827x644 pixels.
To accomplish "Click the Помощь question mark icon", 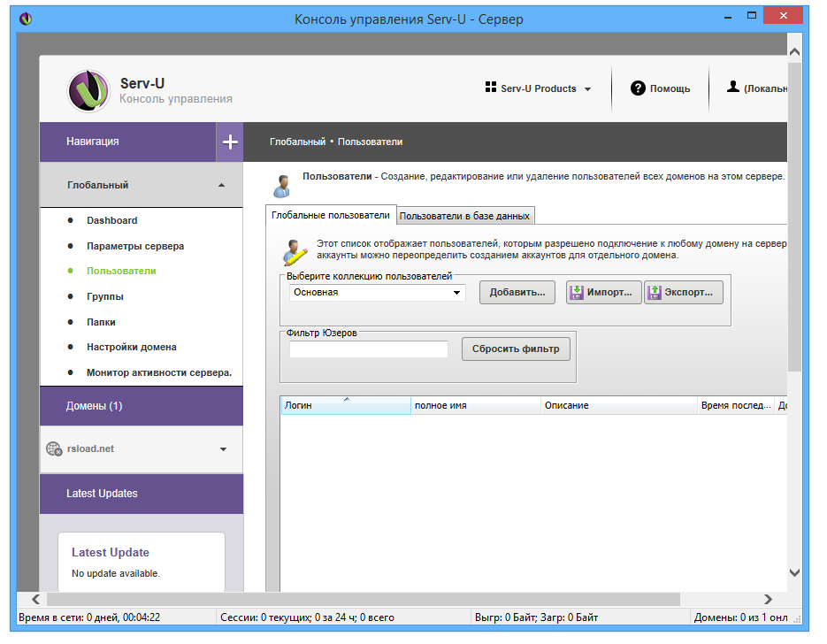I will pos(638,88).
